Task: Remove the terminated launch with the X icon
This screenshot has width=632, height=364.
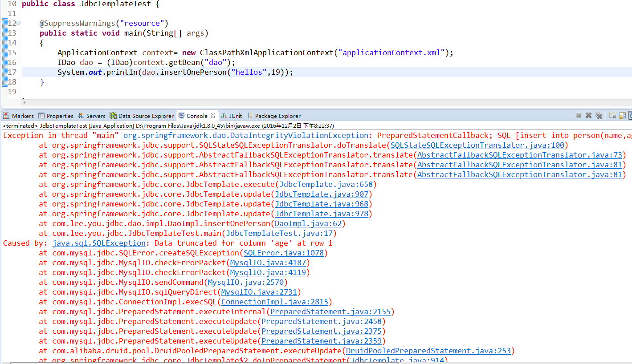Action: pos(588,115)
